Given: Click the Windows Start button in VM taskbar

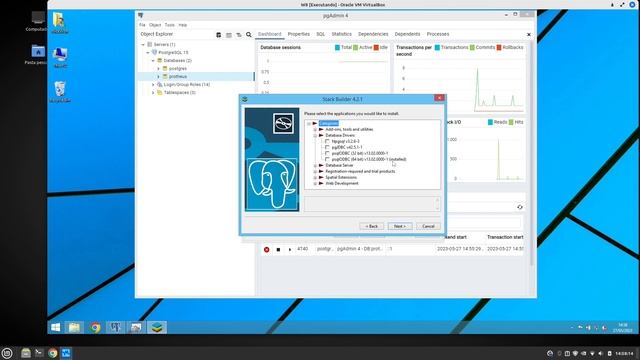Looking at the screenshot, I should point(56,327).
